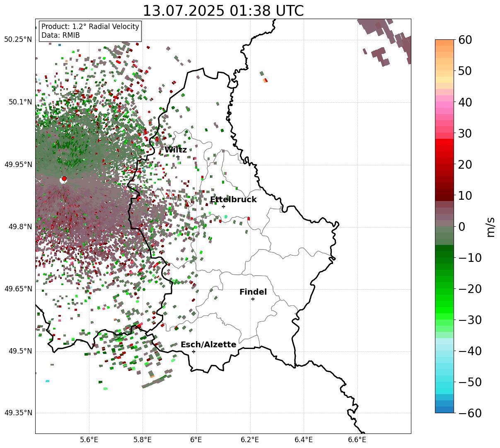
Task: Click the colorbar 30 tick label
Action: (465, 133)
